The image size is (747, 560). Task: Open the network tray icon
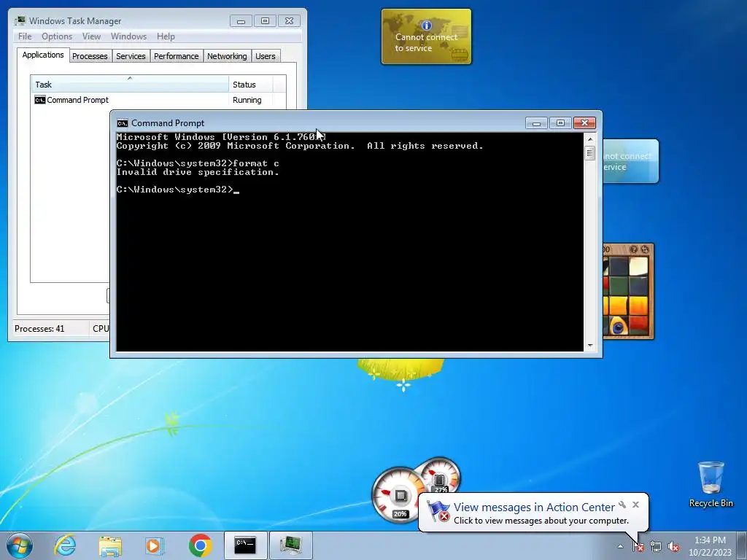[656, 547]
